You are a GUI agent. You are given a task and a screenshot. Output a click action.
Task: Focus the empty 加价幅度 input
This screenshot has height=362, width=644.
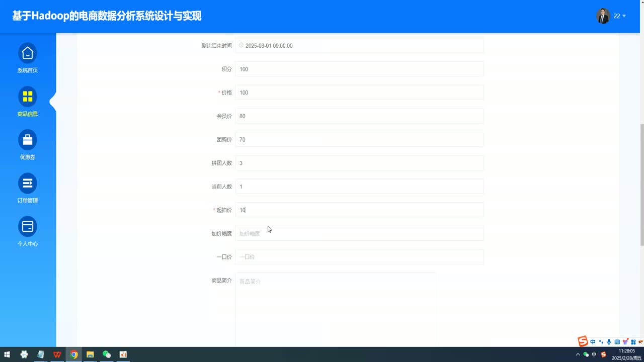(x=359, y=233)
